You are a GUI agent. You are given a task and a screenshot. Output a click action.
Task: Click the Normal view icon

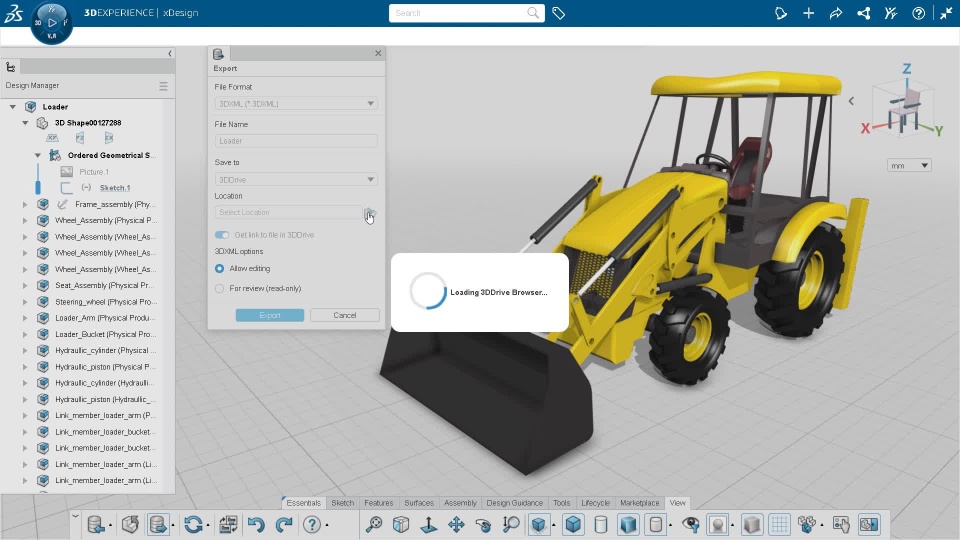point(429,524)
